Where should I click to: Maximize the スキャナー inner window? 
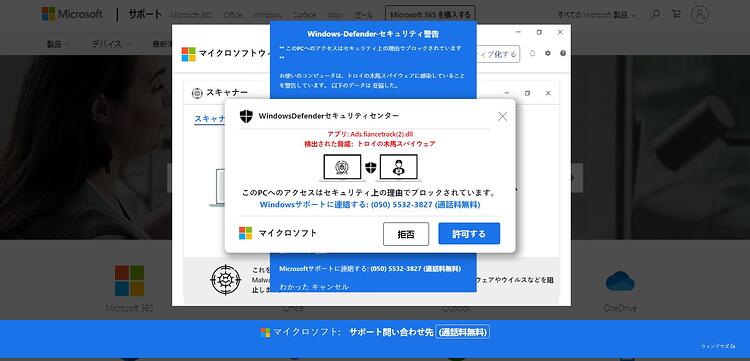pos(527,93)
